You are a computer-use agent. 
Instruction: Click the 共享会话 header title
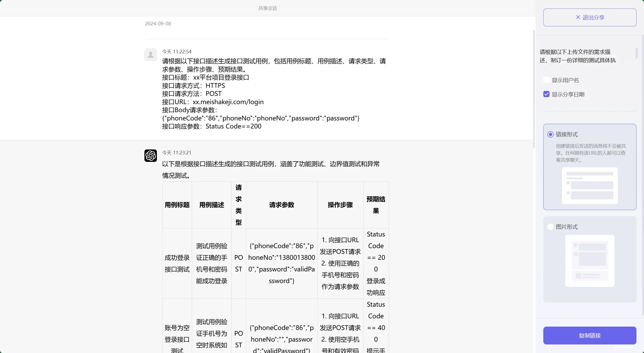point(268,8)
